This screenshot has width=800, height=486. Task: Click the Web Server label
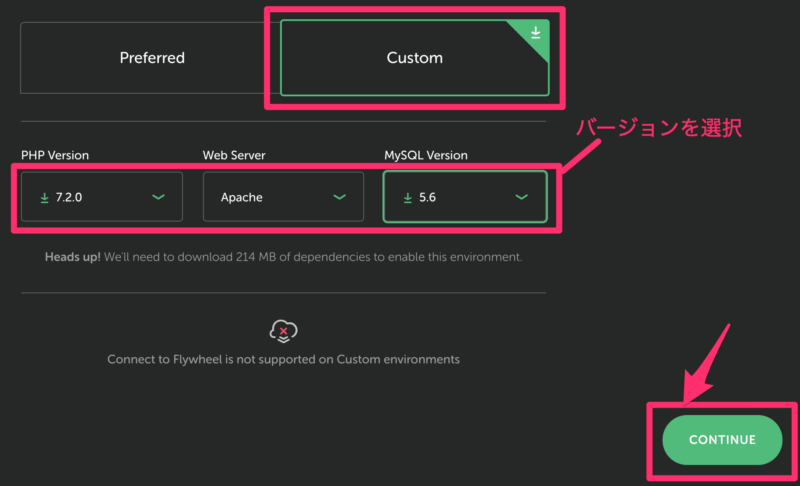tap(234, 155)
